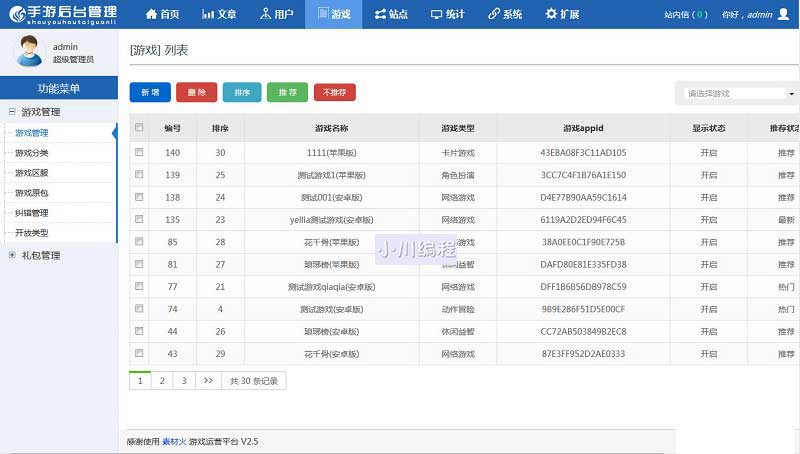Click the red 删除 button

tap(196, 92)
